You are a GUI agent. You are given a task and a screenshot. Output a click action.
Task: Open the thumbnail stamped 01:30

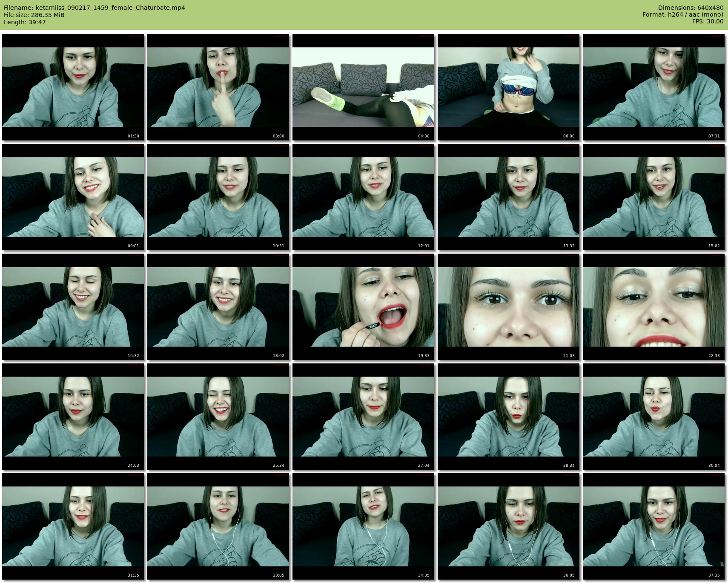pos(73,87)
